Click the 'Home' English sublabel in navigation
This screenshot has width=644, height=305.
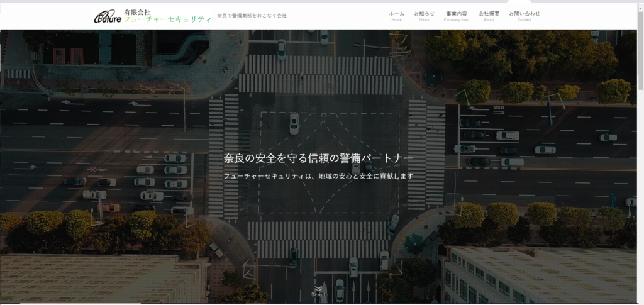coord(396,20)
